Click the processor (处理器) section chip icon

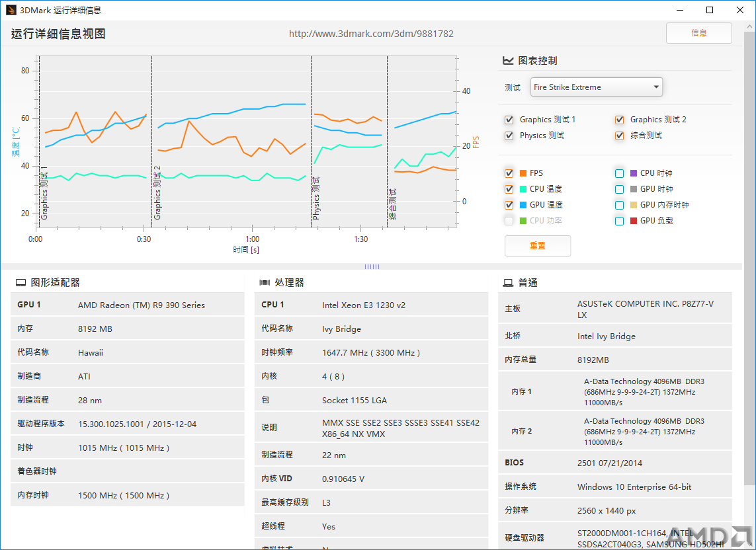click(x=264, y=283)
